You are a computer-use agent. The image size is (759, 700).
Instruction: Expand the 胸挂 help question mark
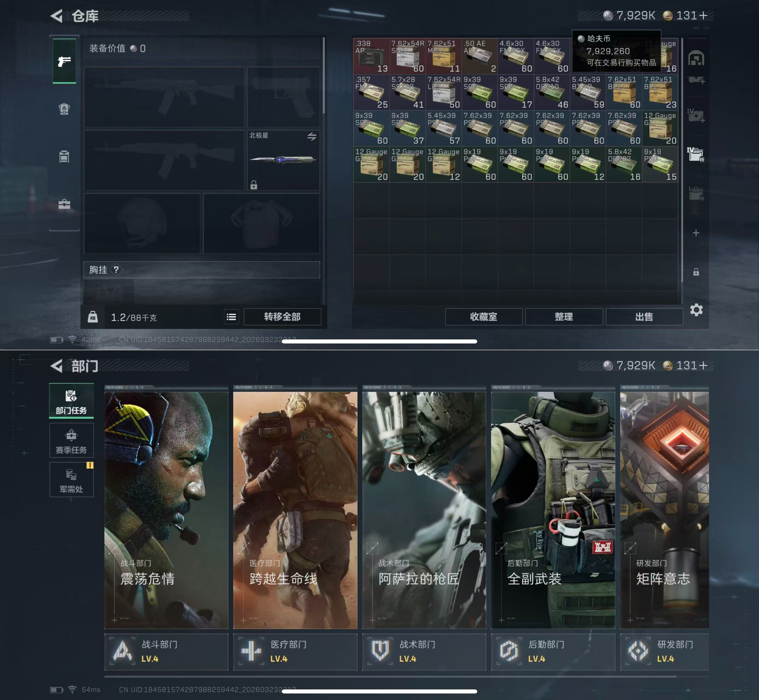(116, 270)
